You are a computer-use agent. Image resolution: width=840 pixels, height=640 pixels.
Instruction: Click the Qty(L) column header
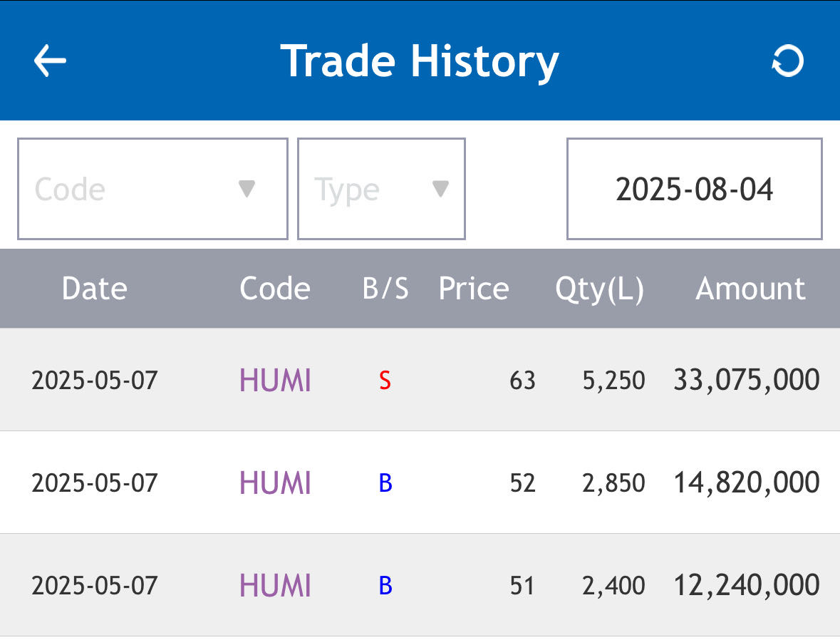coord(599,289)
